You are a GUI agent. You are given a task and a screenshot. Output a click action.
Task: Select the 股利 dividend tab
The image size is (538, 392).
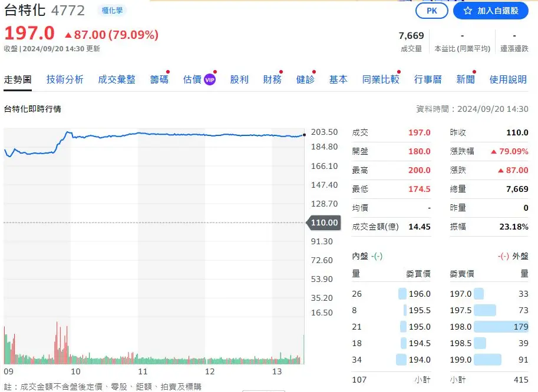coord(239,79)
